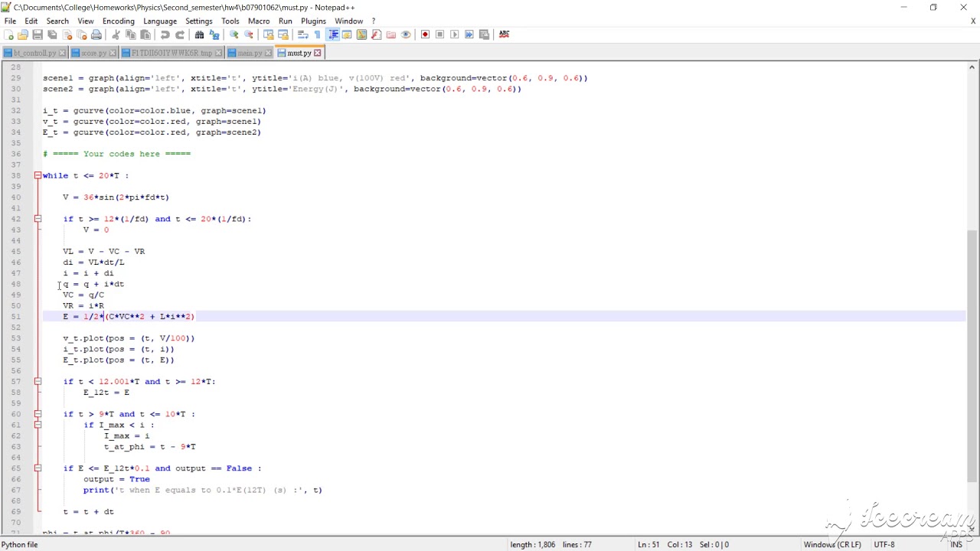Click line number 51 in the margin
The width and height of the screenshot is (980, 551).
point(15,317)
